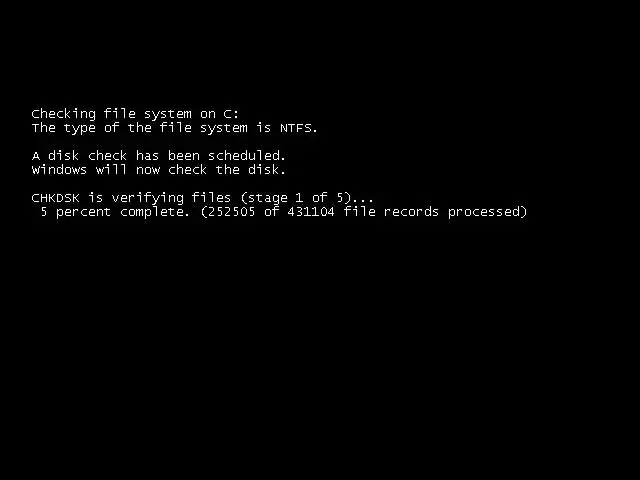The height and width of the screenshot is (480, 640).
Task: Click the '(stage 1 of 5)' text
Action: (x=297, y=198)
